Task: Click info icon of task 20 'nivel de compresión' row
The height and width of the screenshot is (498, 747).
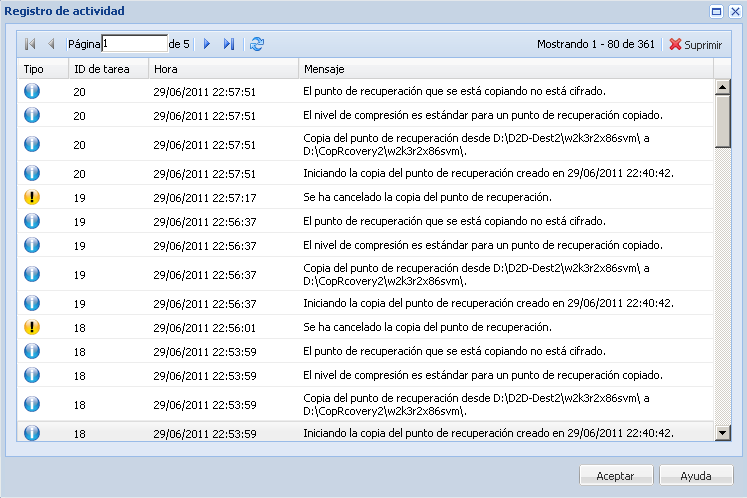Action: [x=32, y=115]
